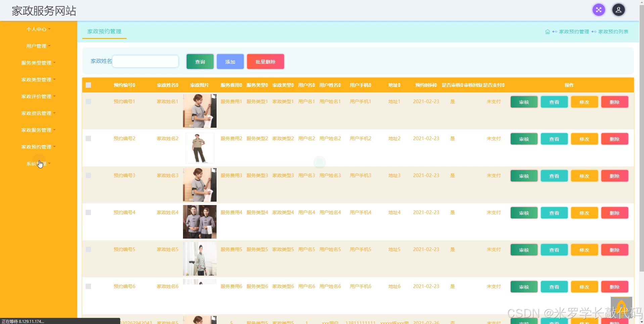Sort by 服务类型 column header
This screenshot has width=644, height=324.
click(x=257, y=85)
